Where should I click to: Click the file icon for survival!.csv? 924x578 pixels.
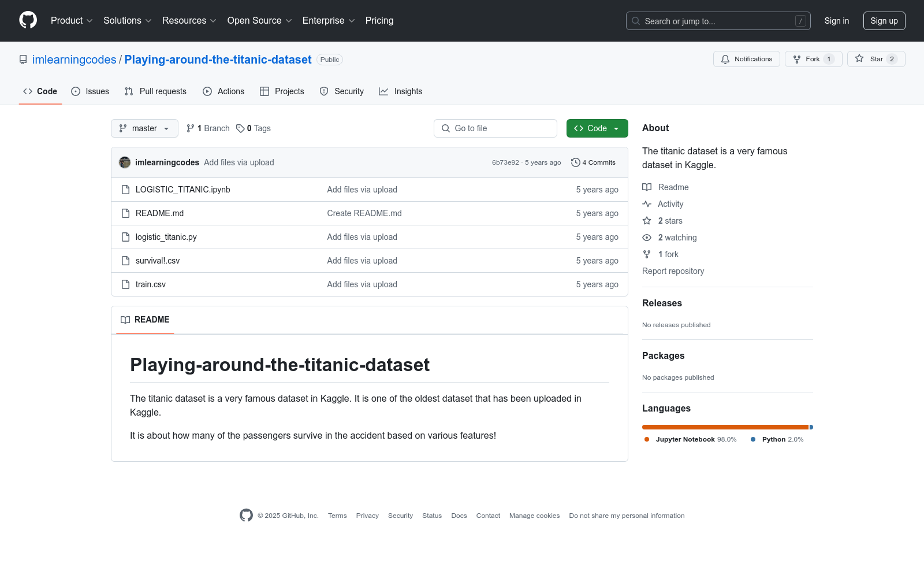point(125,261)
